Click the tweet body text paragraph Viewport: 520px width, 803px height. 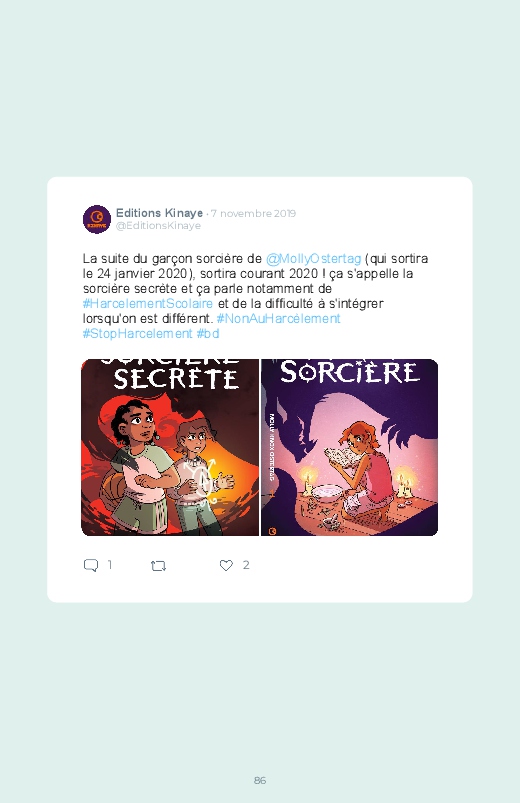point(255,296)
